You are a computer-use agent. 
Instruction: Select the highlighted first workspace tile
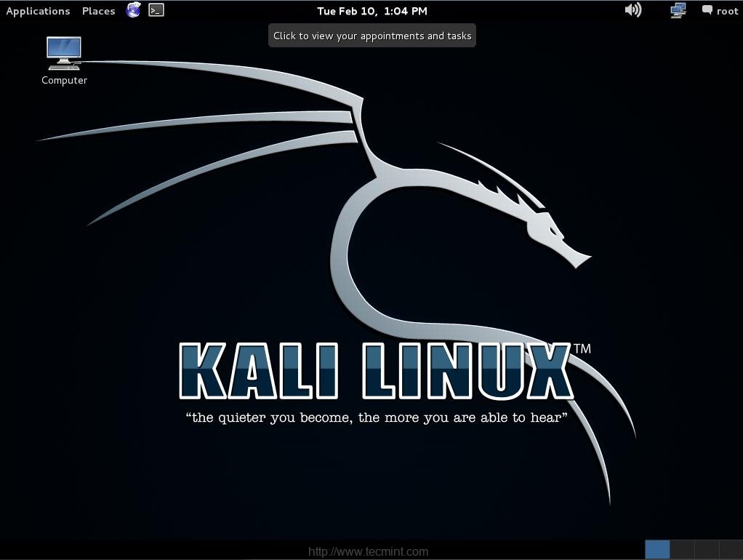[657, 548]
